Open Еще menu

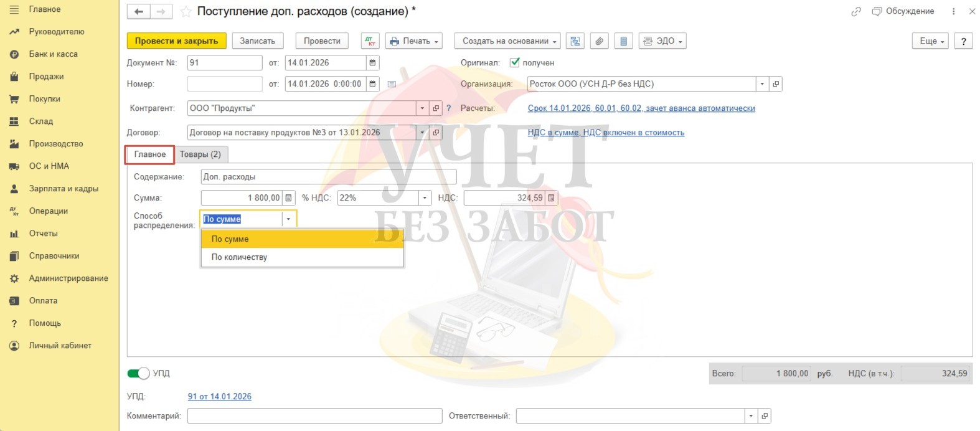[931, 41]
